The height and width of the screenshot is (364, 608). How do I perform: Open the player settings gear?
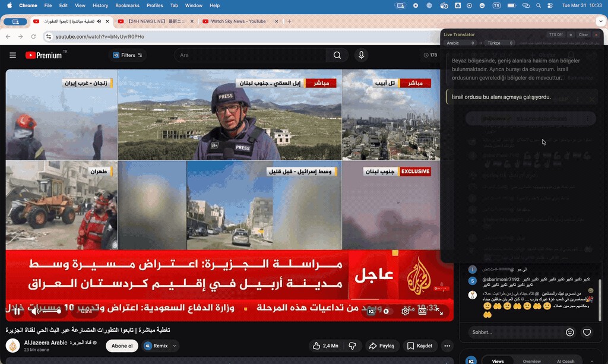pyautogui.click(x=405, y=311)
